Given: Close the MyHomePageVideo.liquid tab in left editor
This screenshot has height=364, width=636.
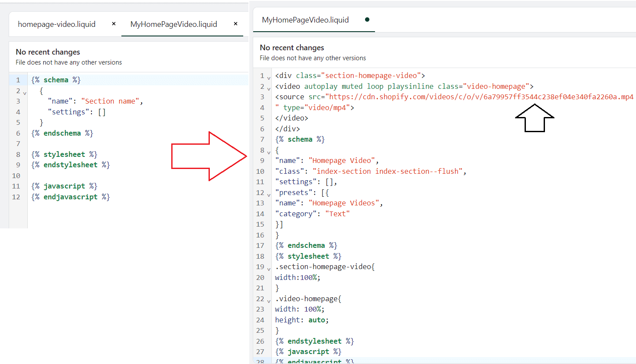Looking at the screenshot, I should (235, 24).
